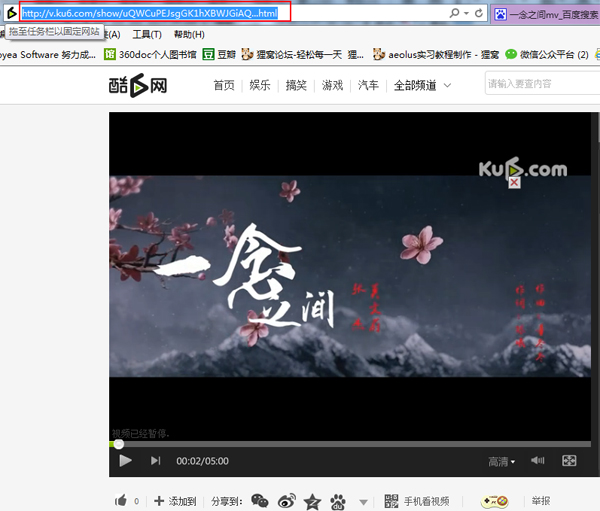Screen dimensions: 600x511
Task: Open the 工具(T) menu
Action: [x=147, y=35]
